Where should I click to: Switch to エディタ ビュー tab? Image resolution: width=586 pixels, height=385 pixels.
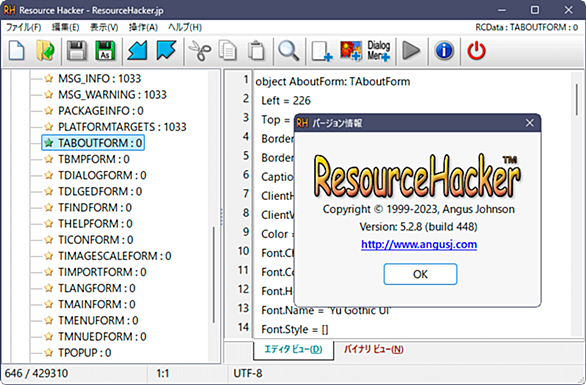[x=293, y=349]
